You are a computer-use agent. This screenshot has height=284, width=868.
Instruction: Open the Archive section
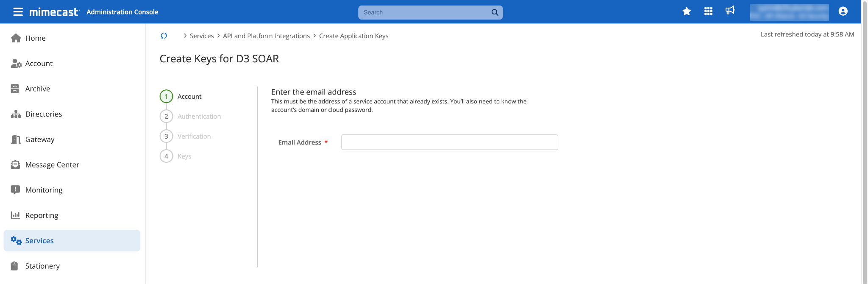click(x=37, y=89)
